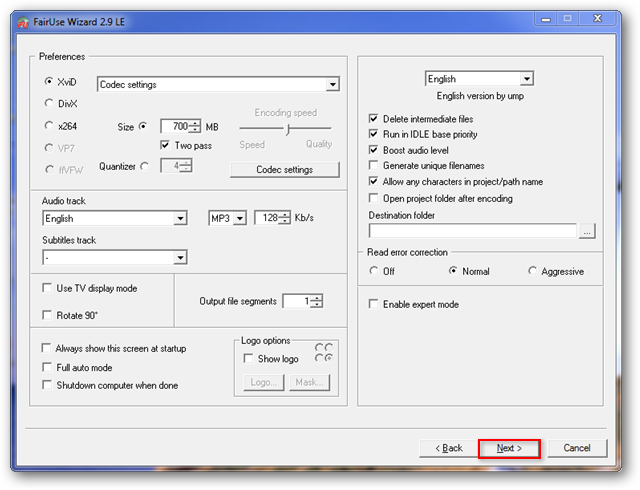Toggle the Two pass checkbox

point(165,145)
